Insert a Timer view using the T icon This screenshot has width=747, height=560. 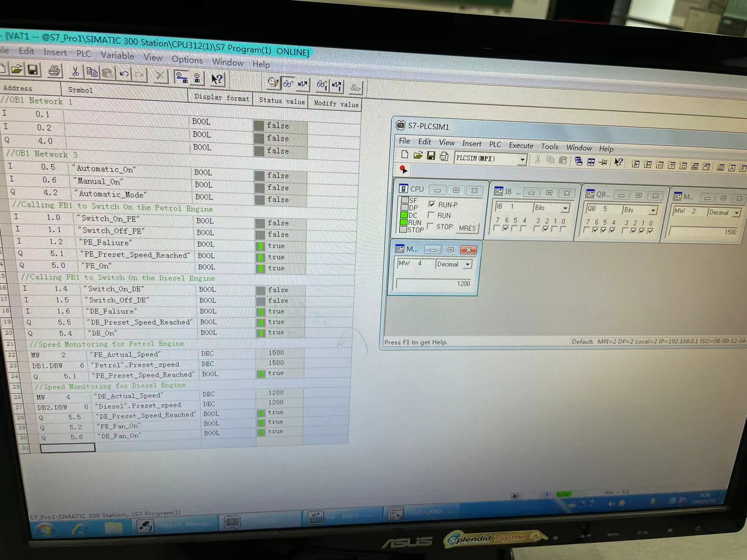[x=672, y=165]
